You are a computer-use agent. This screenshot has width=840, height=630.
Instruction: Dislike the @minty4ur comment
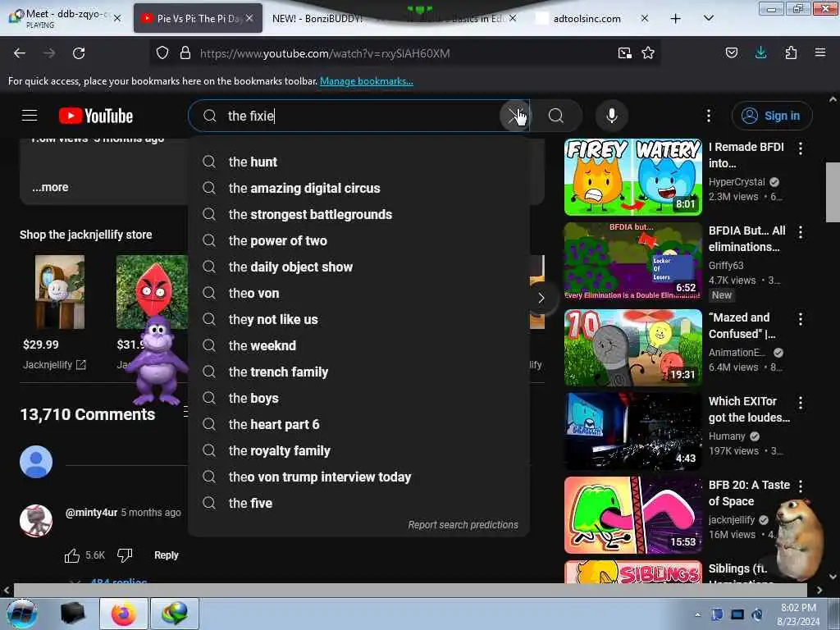125,555
